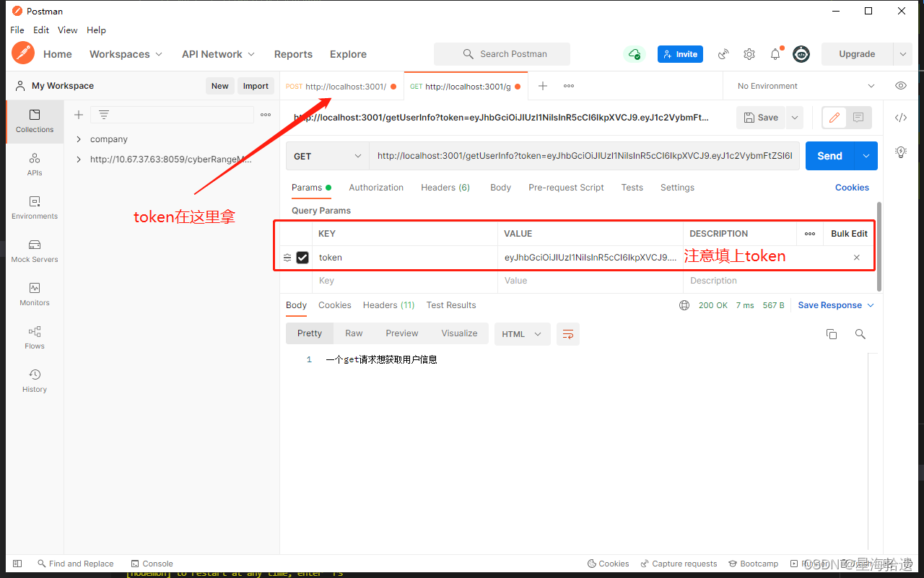Viewport: 924px width, 578px height.
Task: Open the APIs sidebar panel
Action: tap(35, 165)
